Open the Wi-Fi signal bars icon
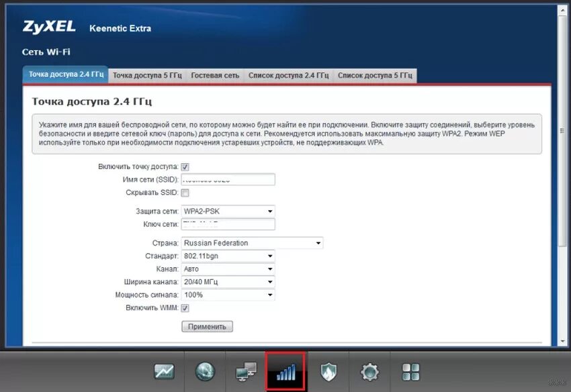The height and width of the screenshot is (392, 571). pos(286,372)
